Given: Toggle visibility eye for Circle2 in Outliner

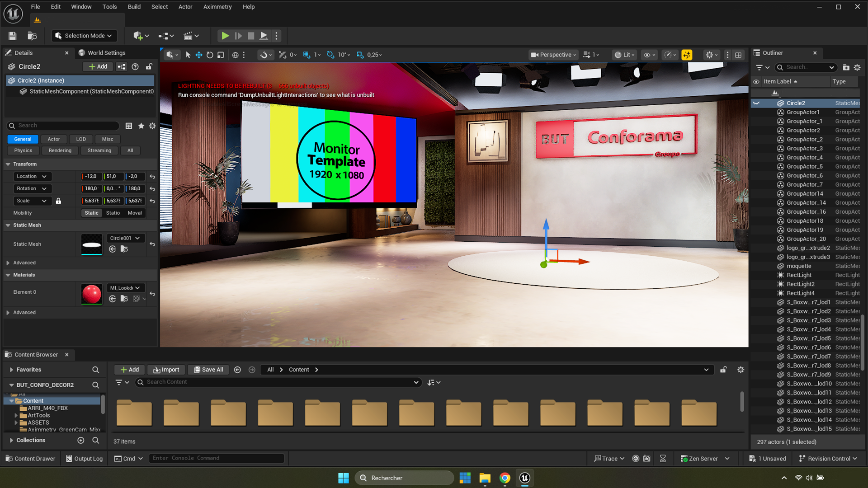Looking at the screenshot, I should click(756, 103).
